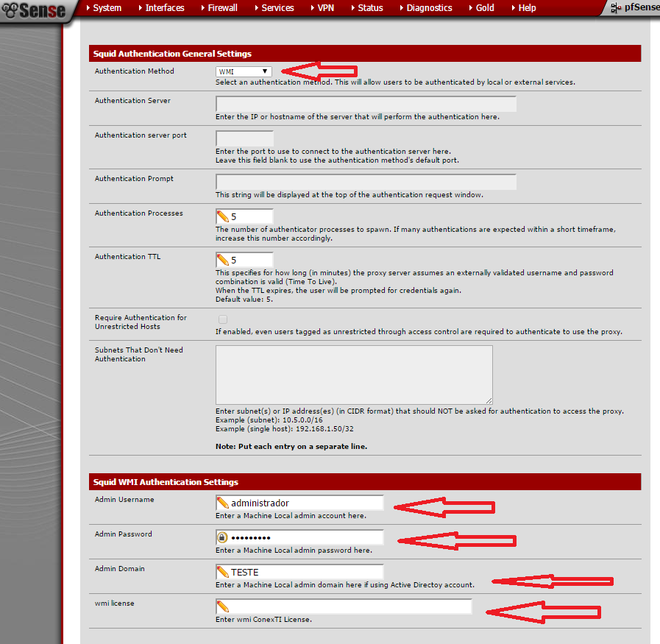Viewport: 660px width, 644px height.
Task: Expand the Services menu
Action: click(277, 8)
